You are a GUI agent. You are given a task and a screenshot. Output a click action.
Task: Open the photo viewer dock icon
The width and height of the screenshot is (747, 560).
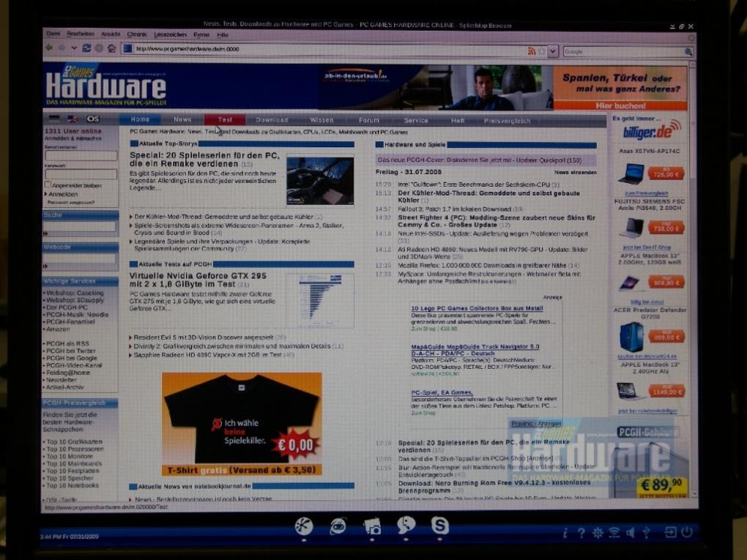pos(372,526)
